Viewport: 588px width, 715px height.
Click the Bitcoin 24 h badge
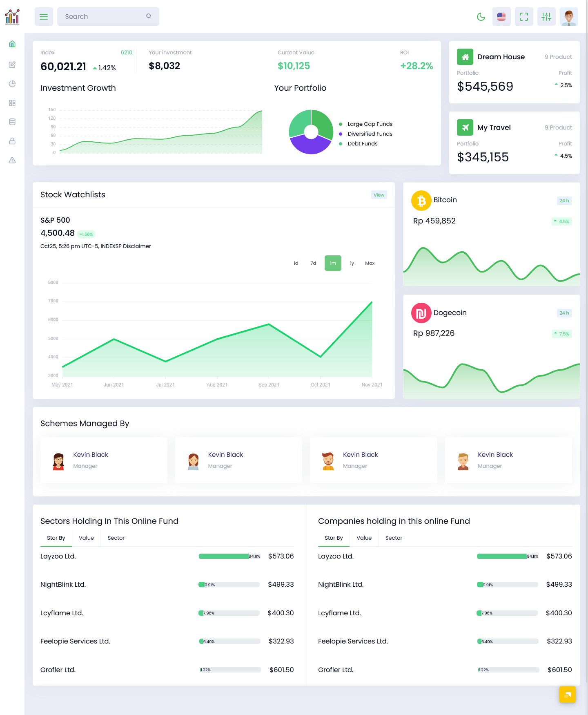click(x=564, y=201)
